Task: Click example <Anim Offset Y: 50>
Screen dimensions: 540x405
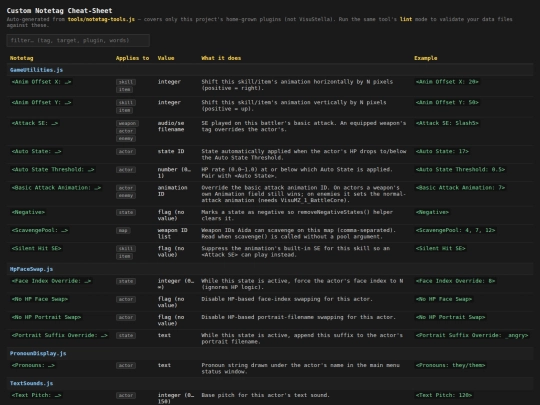Action: (447, 102)
